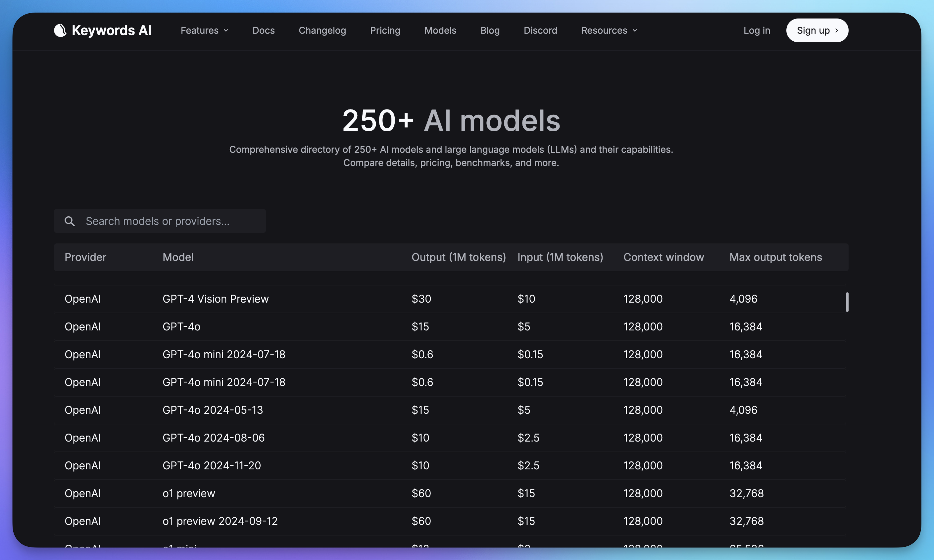Open the Discord link
The image size is (934, 560).
[x=540, y=30]
